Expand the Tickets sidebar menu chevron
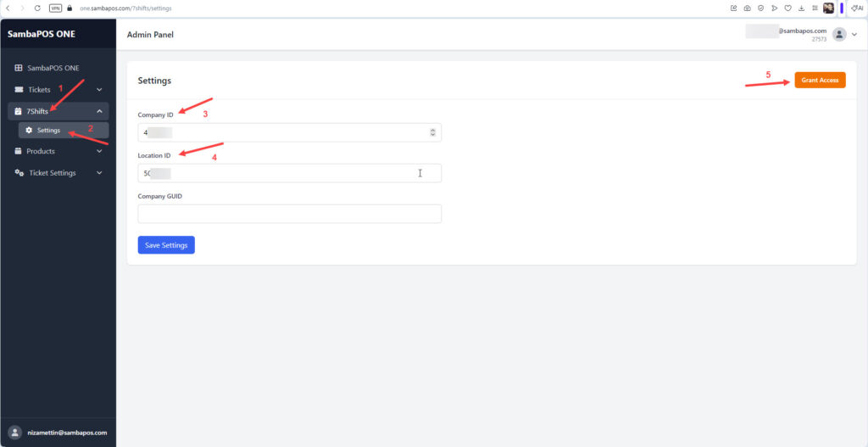Image resolution: width=868 pixels, height=447 pixels. 99,90
